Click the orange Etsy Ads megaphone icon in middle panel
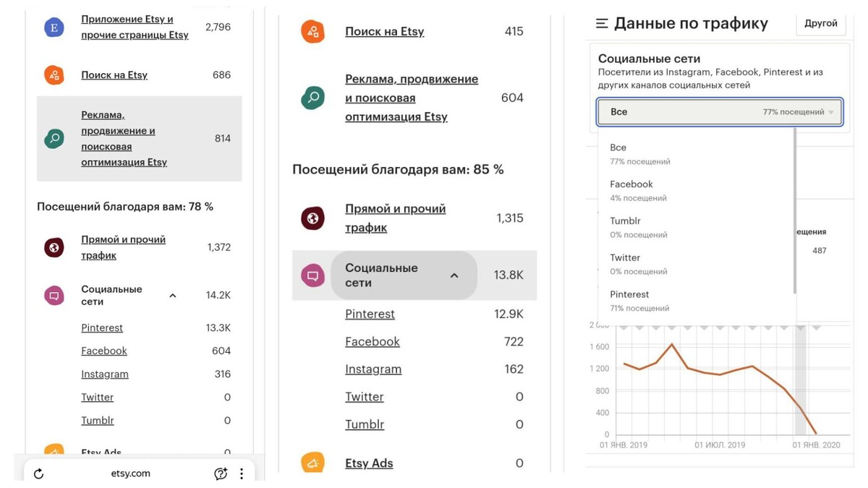This screenshot has height=488, width=868. pyautogui.click(x=312, y=463)
